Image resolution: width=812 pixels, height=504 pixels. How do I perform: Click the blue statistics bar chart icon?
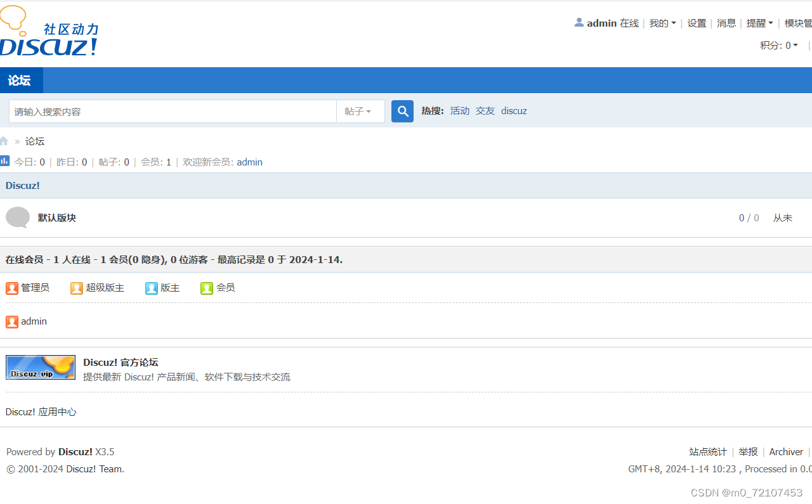point(4,161)
